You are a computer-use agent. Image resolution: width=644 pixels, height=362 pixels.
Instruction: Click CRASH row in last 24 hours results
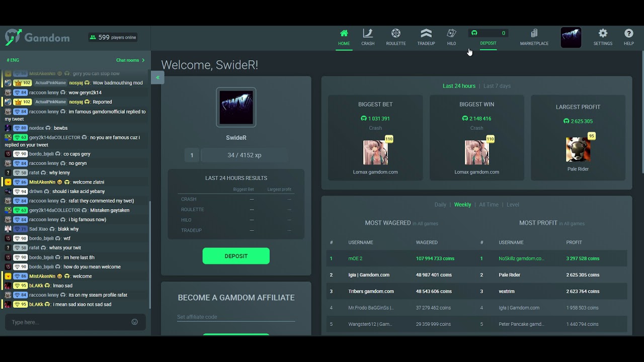(x=236, y=199)
